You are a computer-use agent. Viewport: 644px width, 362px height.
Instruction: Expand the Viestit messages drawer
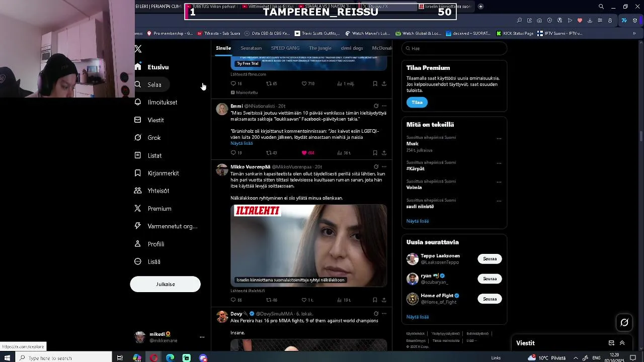(x=622, y=343)
